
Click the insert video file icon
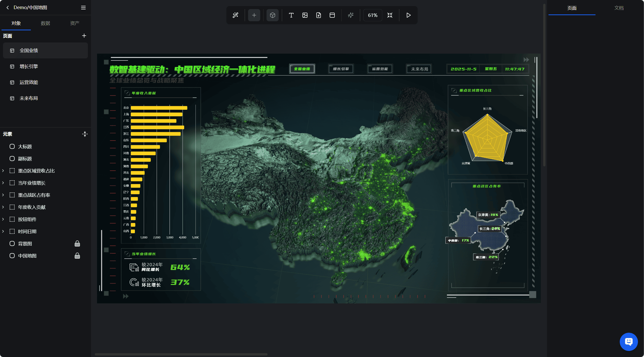click(319, 15)
